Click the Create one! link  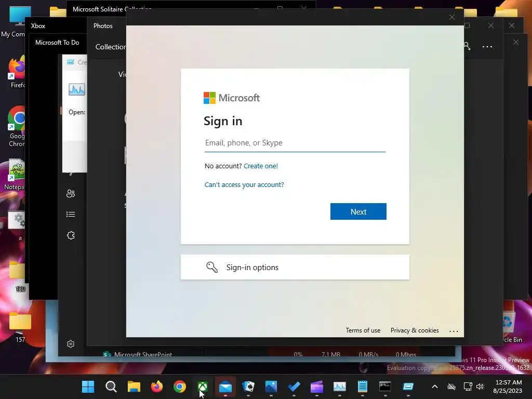(x=261, y=166)
